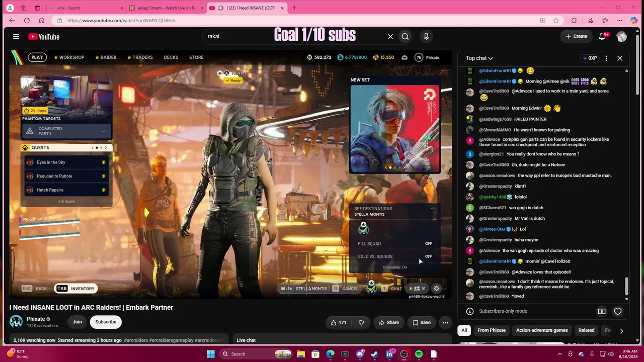
Task: Open the Phixate channel name link
Action: [36, 319]
